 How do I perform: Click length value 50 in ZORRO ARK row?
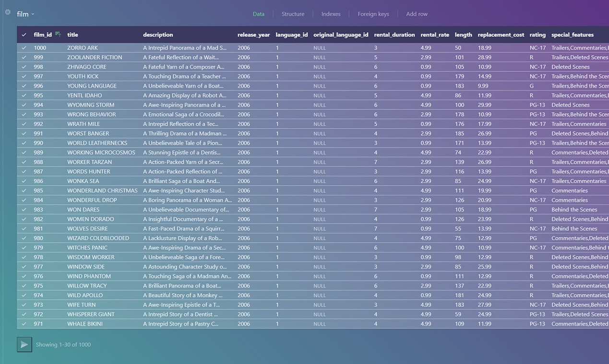[x=458, y=48]
